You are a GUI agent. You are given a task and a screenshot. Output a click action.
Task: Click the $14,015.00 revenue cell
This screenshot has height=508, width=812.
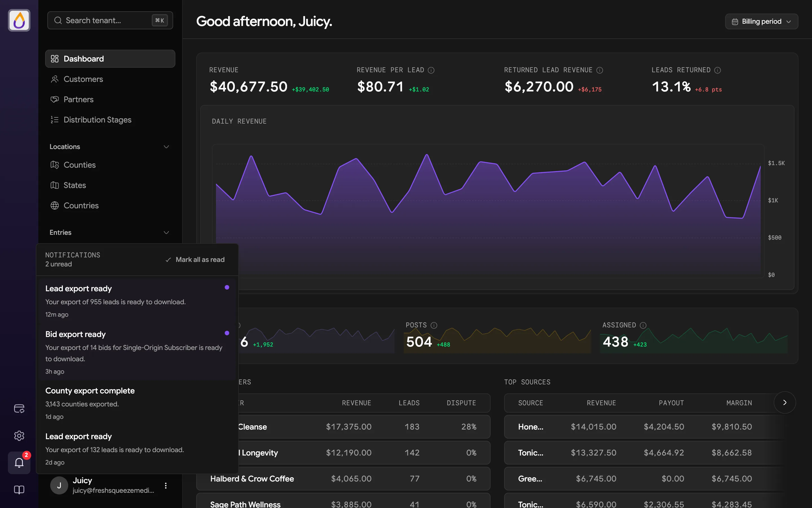(593, 427)
